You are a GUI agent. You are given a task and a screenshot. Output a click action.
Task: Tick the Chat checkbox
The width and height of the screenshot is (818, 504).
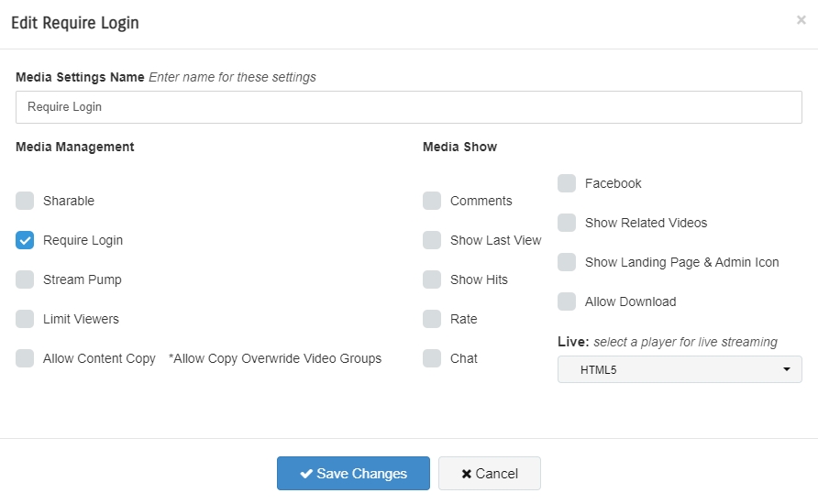click(432, 358)
